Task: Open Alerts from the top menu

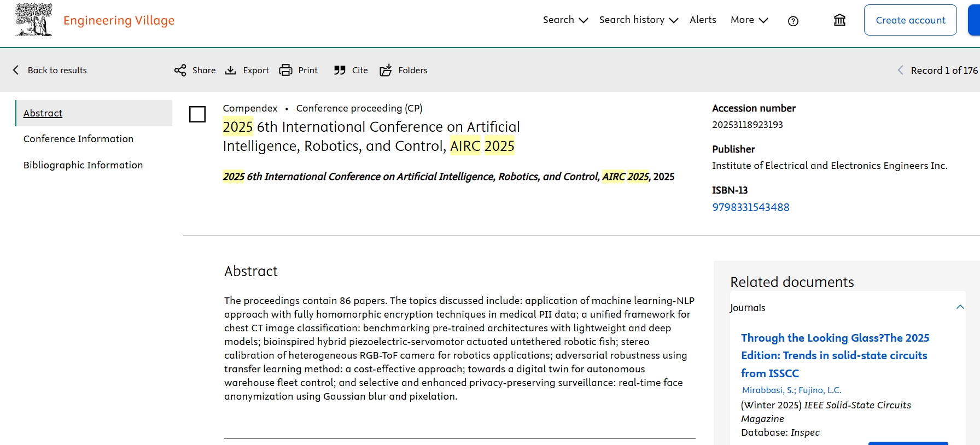Action: tap(703, 20)
